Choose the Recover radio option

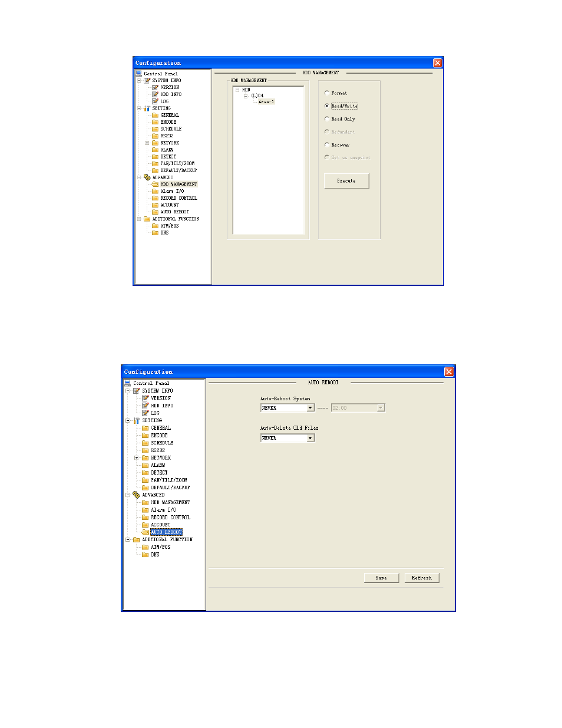click(327, 145)
